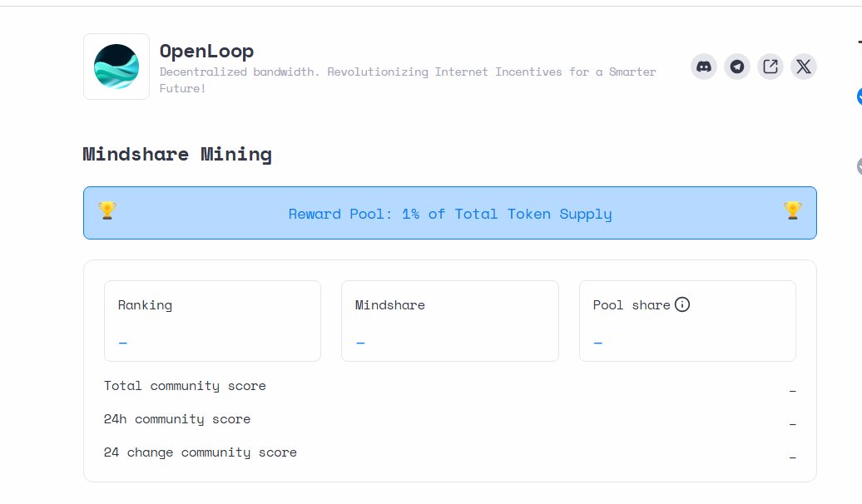Click the external link icon for OpenLoop
Screen dimensions: 862x504
pyautogui.click(x=770, y=67)
